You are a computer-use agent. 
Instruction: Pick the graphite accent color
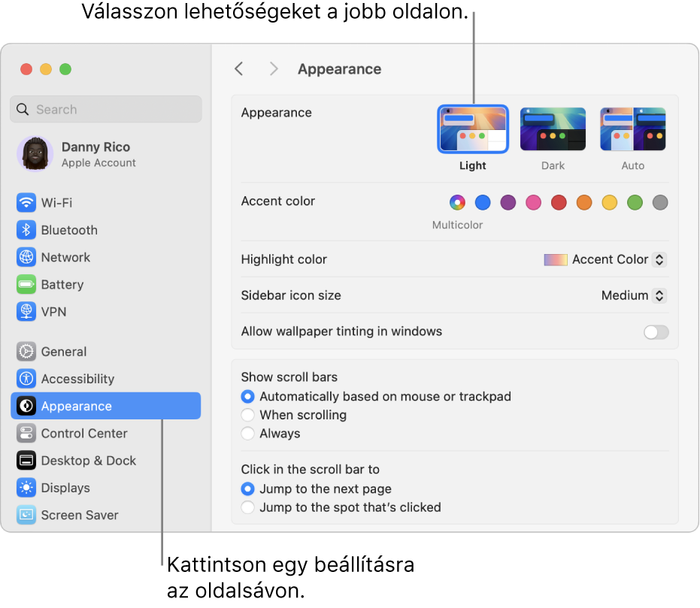click(660, 202)
